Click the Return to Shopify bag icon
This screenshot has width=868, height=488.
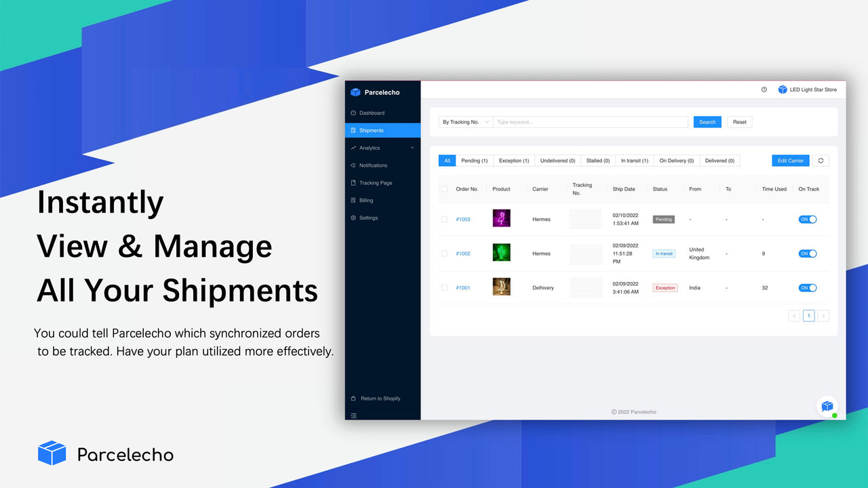[x=353, y=399]
